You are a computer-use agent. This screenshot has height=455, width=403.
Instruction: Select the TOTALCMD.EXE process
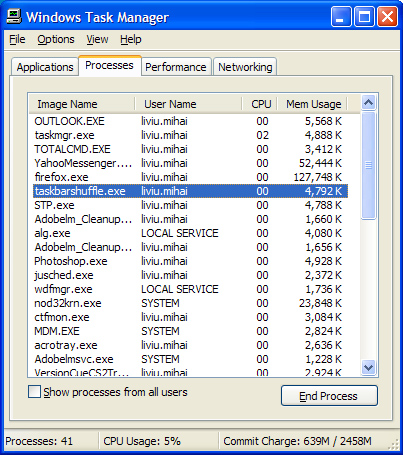click(x=190, y=149)
